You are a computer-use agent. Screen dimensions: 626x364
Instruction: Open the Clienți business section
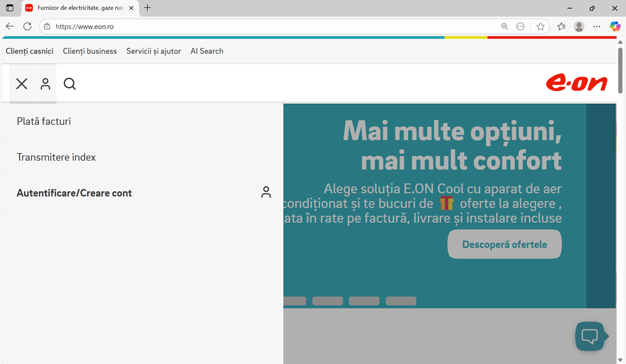[x=90, y=51]
